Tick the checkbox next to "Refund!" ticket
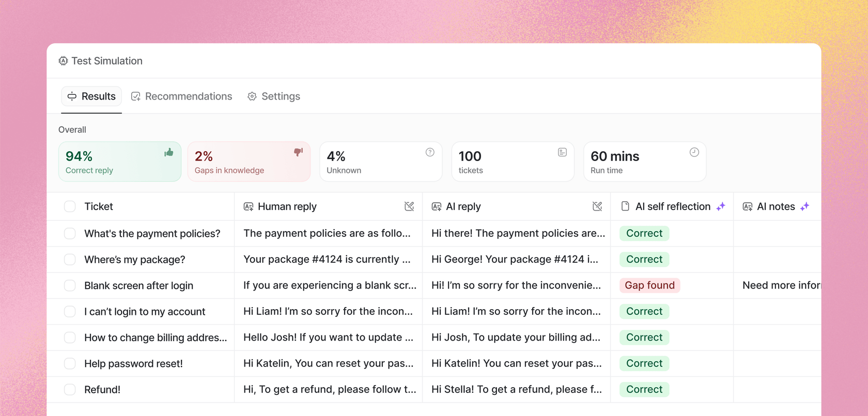Image resolution: width=868 pixels, height=416 pixels. click(x=70, y=390)
